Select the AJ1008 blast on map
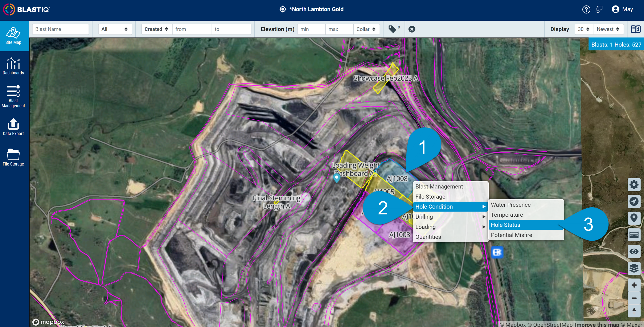Screen dimensions: 644x327 point(397,179)
